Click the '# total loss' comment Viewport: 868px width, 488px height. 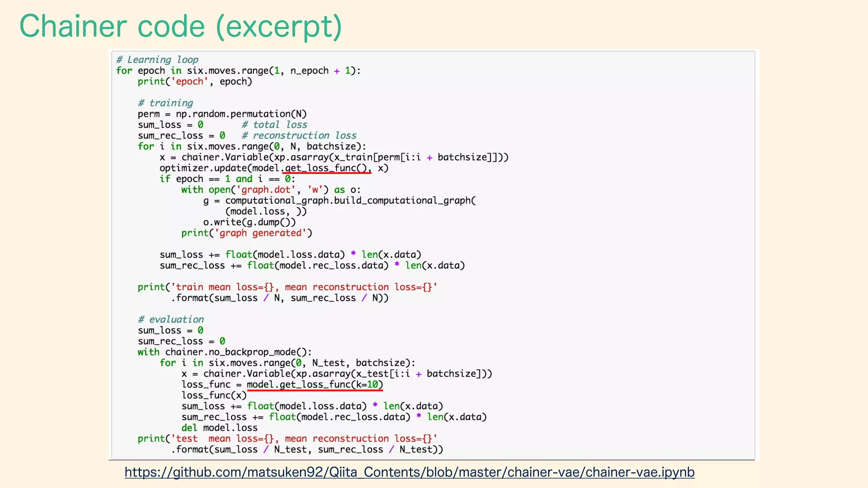click(x=275, y=125)
